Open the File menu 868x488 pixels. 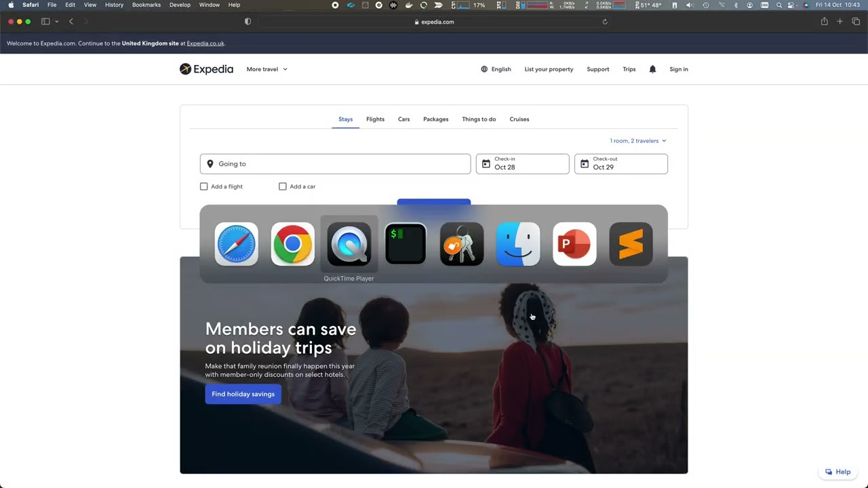click(x=52, y=5)
